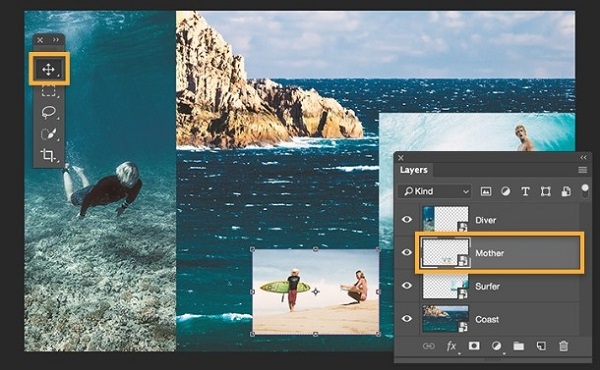Filter for smart object layers
Viewport: 600px width, 370px height.
point(566,191)
